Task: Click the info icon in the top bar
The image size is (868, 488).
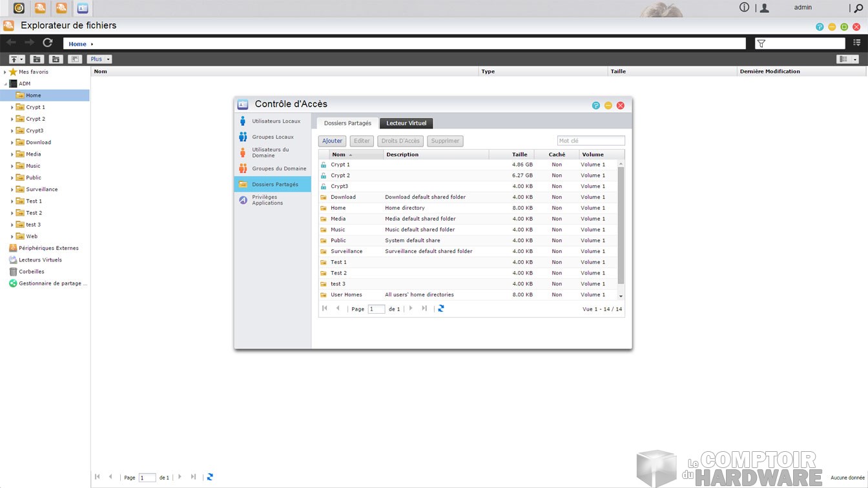Action: 744,8
